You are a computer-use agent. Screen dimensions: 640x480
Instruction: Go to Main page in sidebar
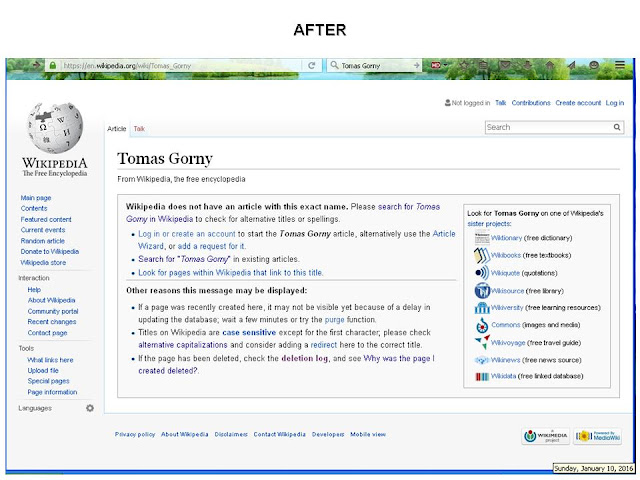point(36,198)
